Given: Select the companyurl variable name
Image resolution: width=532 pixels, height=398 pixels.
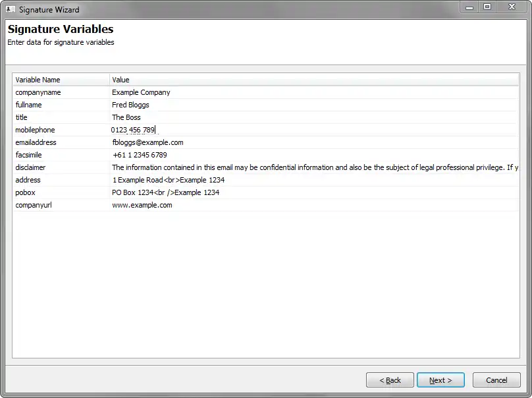Looking at the screenshot, I should pyautogui.click(x=34, y=205).
